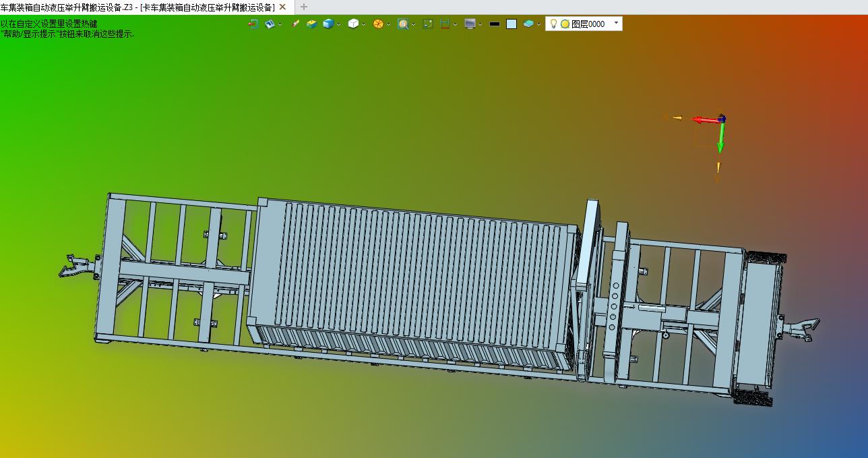Close the 卡车集装箱自动液压举升臂搬运设备 tab
This screenshot has height=458, width=868.
tap(282, 7)
